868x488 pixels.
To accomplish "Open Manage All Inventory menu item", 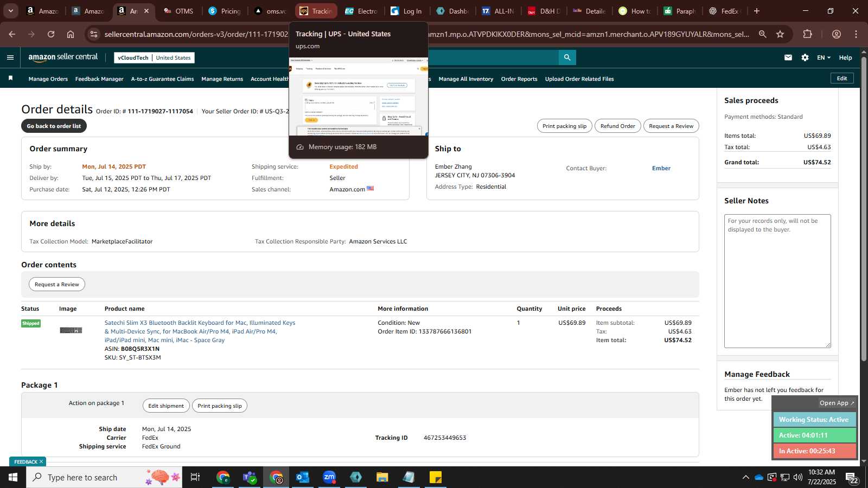I will click(x=466, y=79).
